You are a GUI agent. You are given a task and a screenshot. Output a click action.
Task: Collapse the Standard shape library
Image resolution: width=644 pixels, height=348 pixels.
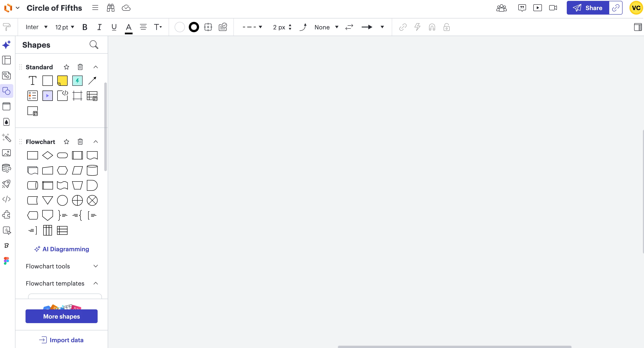[x=95, y=67]
